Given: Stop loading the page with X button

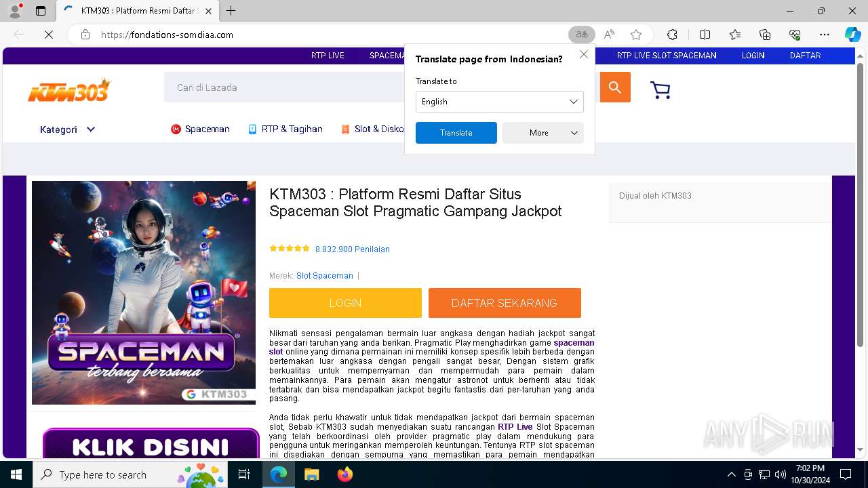Looking at the screenshot, I should (x=49, y=35).
